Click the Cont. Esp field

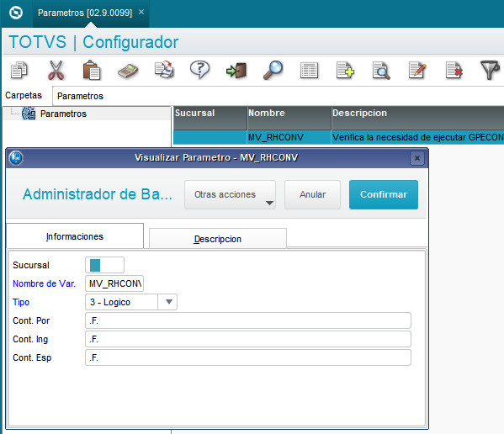pos(248,357)
